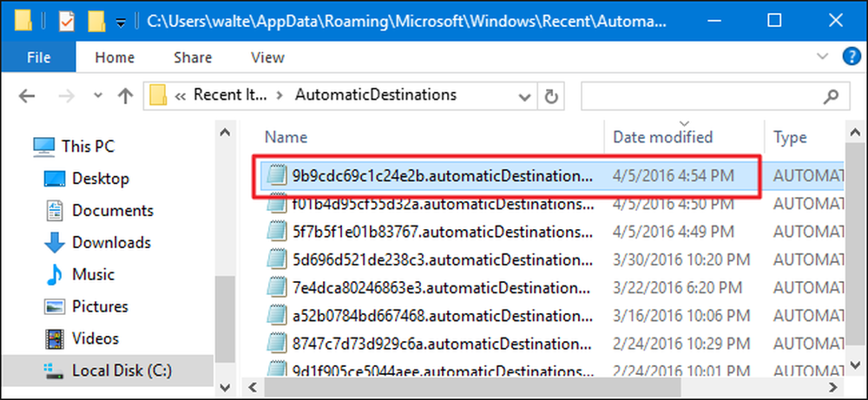Click horizontal scrollbar right arrow

click(x=835, y=385)
